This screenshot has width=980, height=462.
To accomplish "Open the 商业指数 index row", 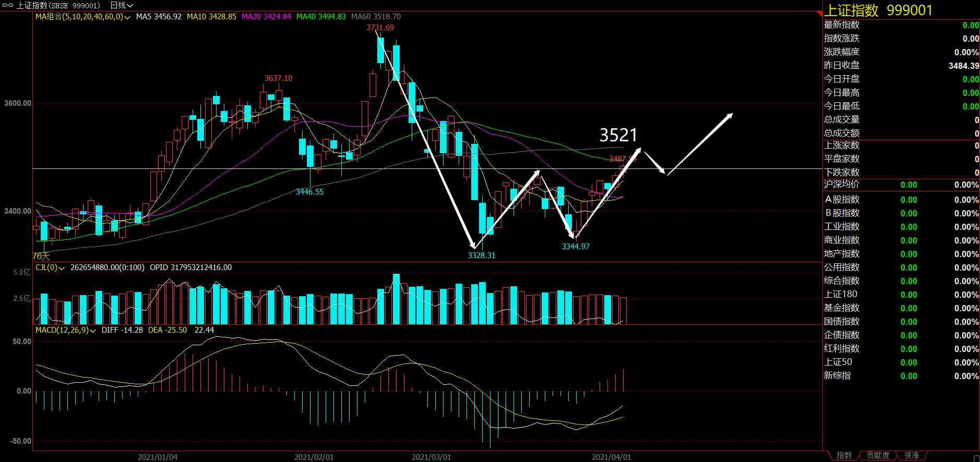I will coord(901,240).
